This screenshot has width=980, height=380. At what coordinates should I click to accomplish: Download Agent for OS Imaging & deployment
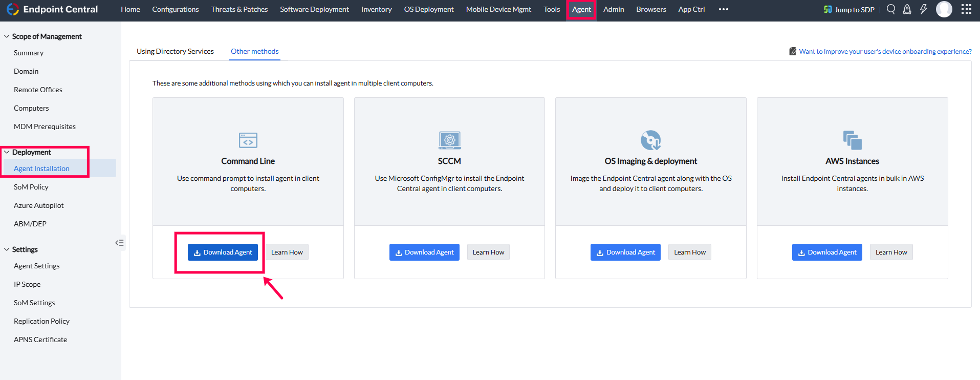pyautogui.click(x=625, y=252)
